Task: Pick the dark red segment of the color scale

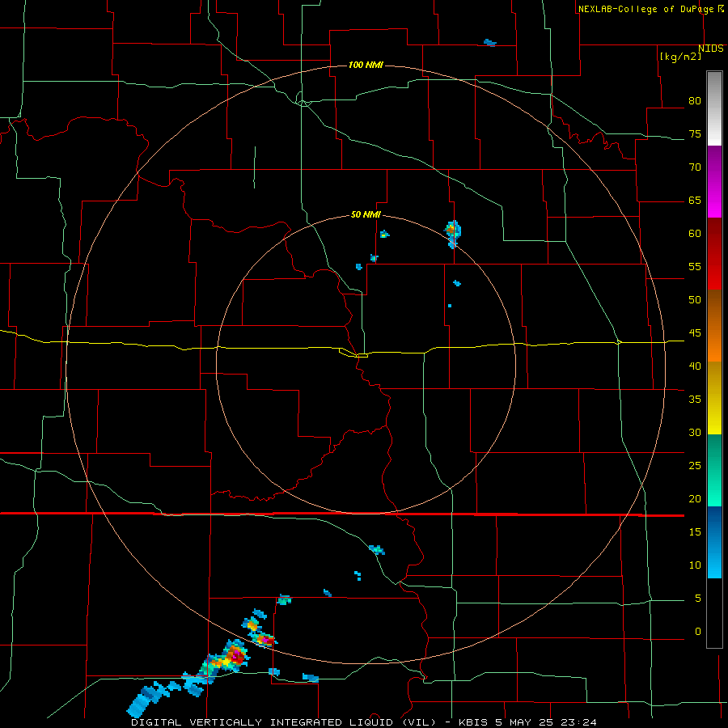Action: click(714, 254)
